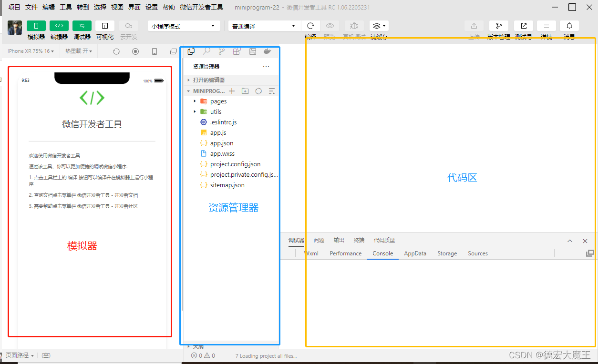The width and height of the screenshot is (598, 364).
Task: Switch to the Storage debugger tab
Action: coord(447,253)
